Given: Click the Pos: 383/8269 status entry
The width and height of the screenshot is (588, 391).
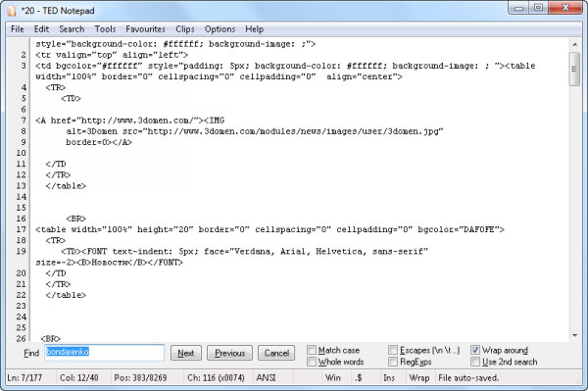Looking at the screenshot, I should click(x=140, y=378).
